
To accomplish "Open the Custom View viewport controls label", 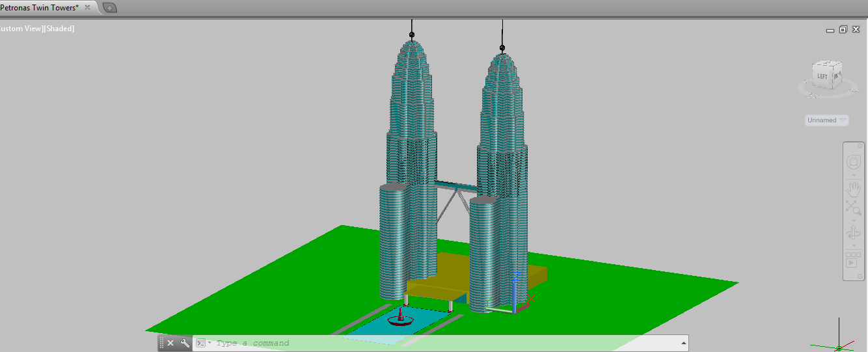I will click(x=20, y=29).
